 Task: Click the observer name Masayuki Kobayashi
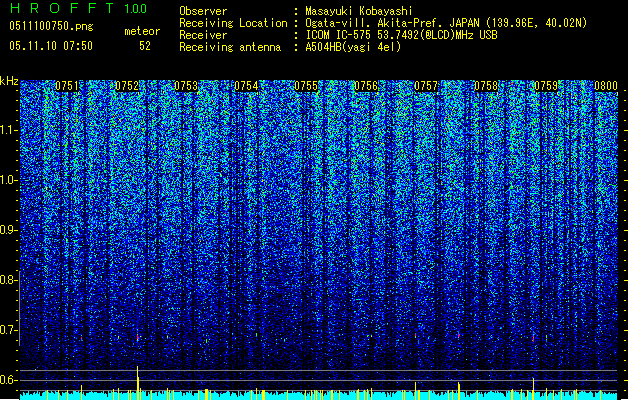click(x=359, y=11)
